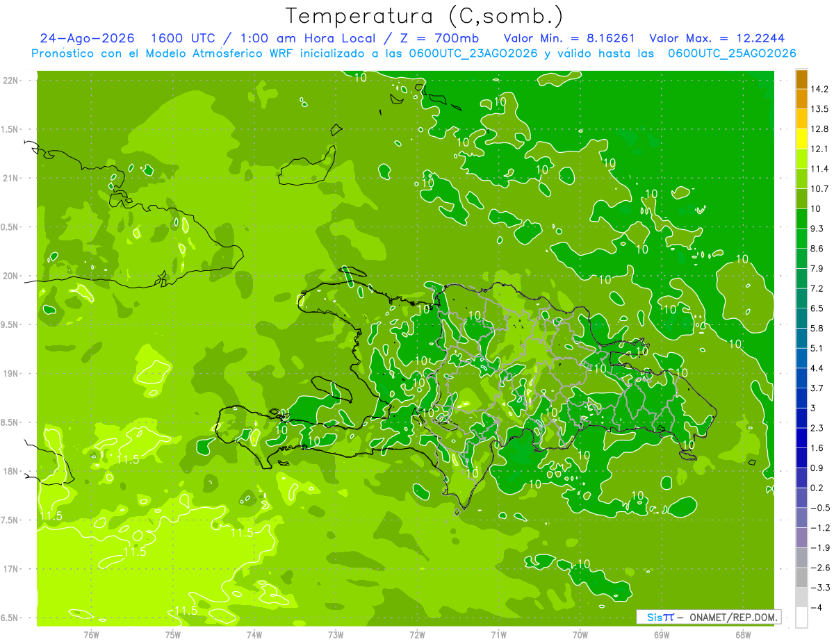
Task: Click the '68W' longitude axis label
Action: tap(743, 634)
